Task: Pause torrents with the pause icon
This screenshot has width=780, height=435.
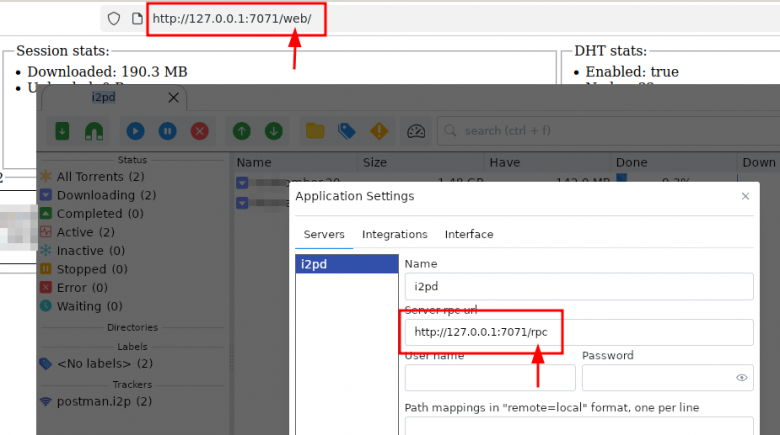Action: [168, 131]
